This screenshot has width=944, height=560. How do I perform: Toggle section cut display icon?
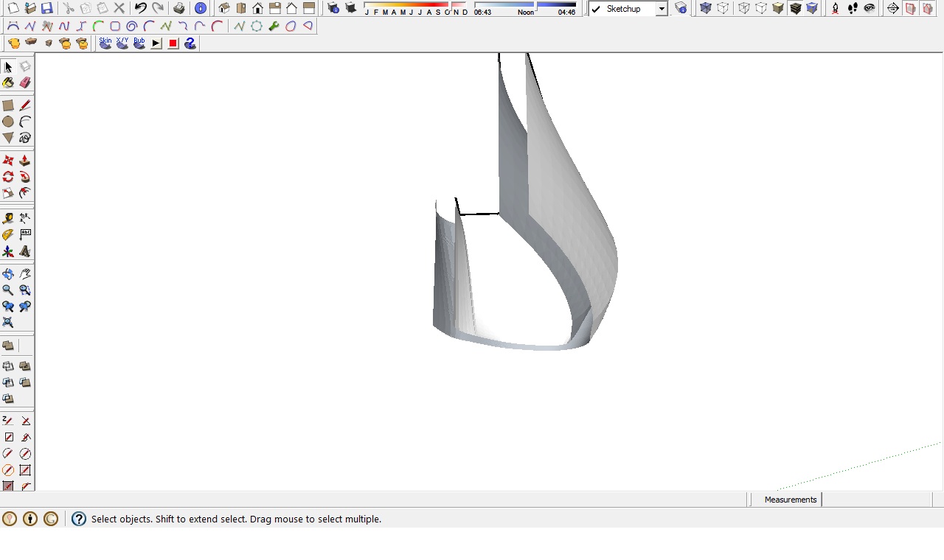click(928, 9)
